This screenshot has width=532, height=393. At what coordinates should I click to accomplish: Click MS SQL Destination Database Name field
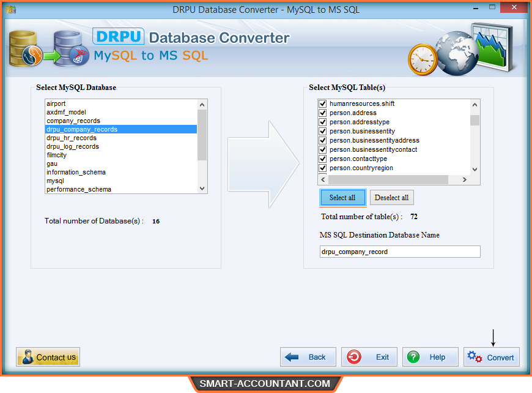pos(400,252)
